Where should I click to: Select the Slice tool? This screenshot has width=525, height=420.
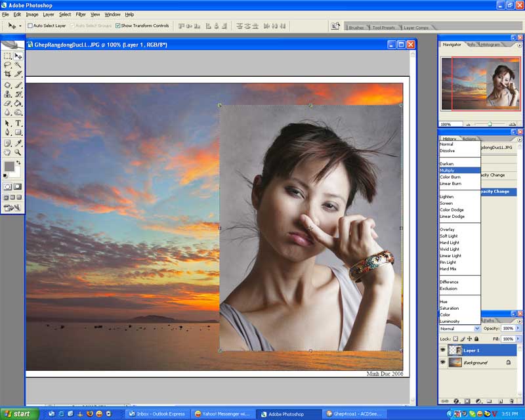(18, 74)
